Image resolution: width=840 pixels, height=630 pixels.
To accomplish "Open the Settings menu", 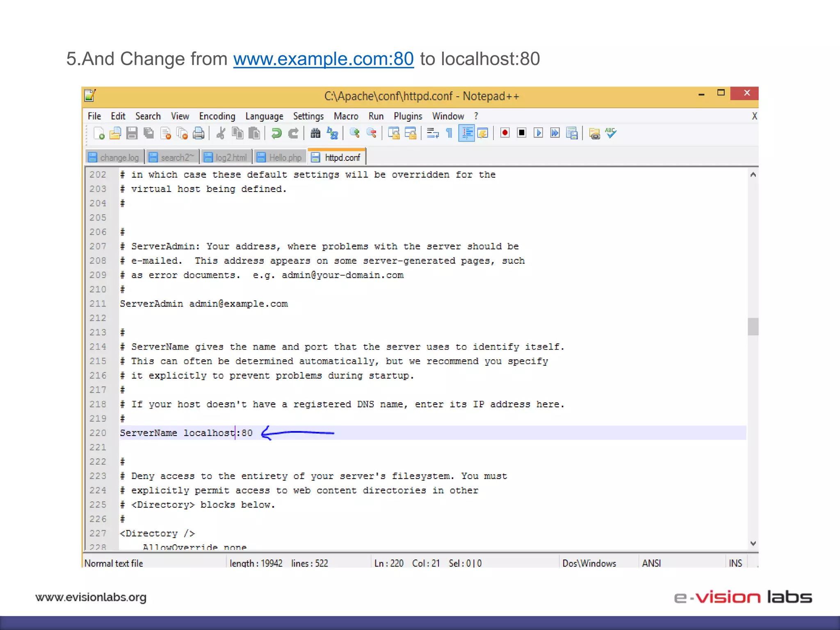I will 308,116.
